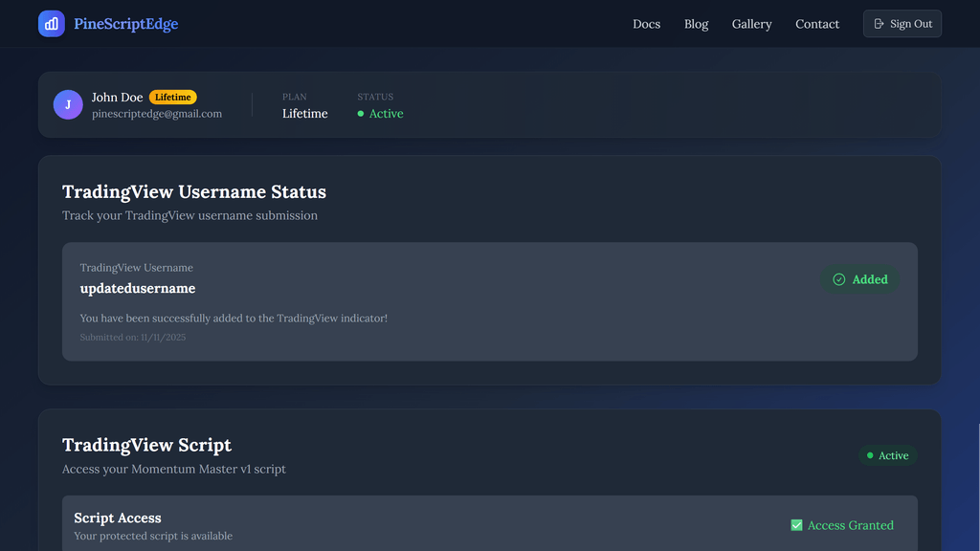
Task: Click the TradingView Username Status heading
Action: tap(193, 191)
